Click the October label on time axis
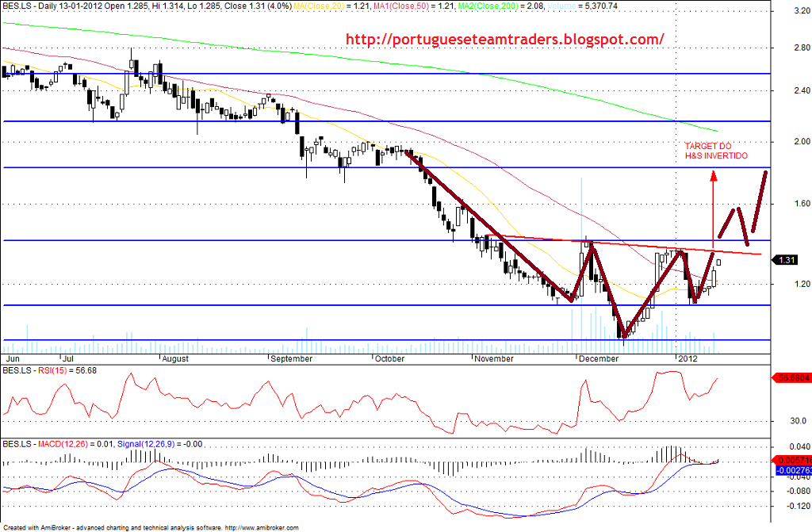Screen dimensions: 812x532 (389, 358)
